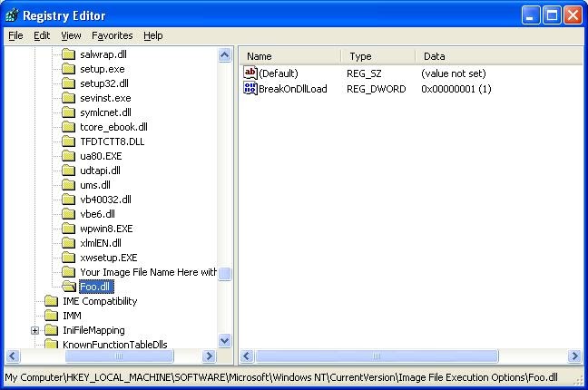Click the '(value not set)' data cell
The width and height of the screenshot is (588, 390).
click(454, 73)
